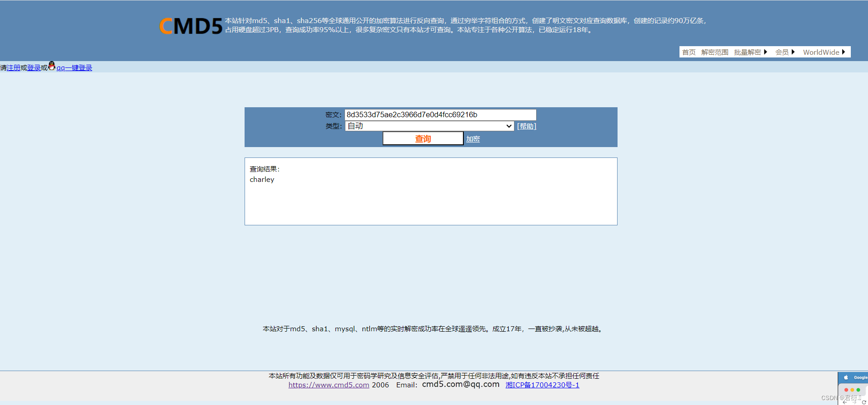This screenshot has width=868, height=405.
Task: Click the qq一键登录 link
Action: [74, 68]
